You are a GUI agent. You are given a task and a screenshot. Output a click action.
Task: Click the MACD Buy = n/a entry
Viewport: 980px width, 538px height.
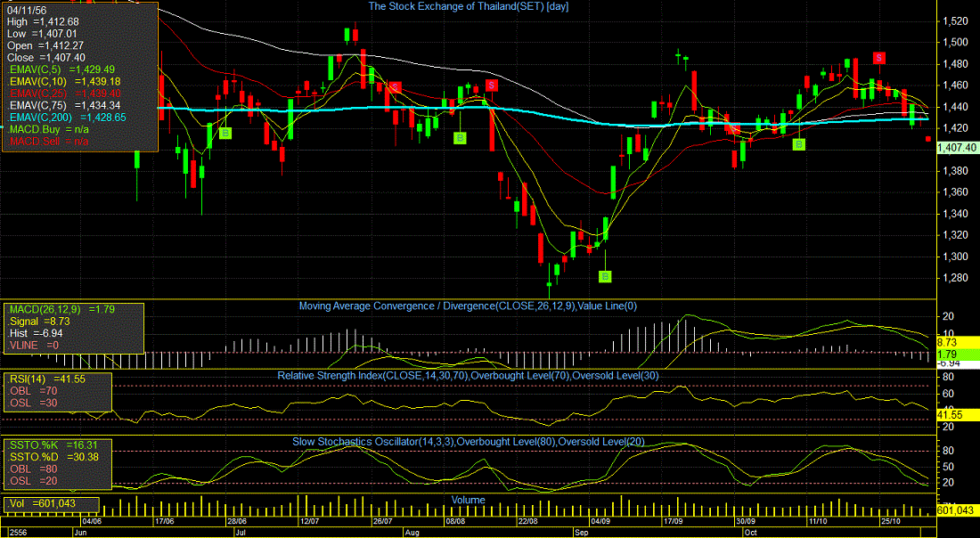47,129
